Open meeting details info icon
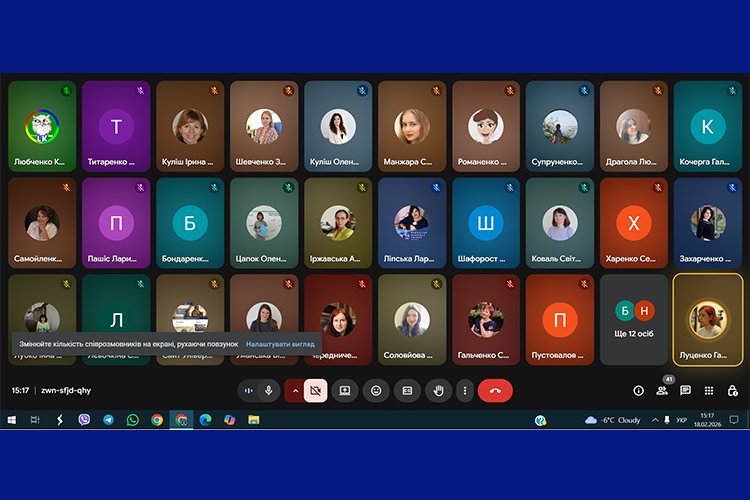 coord(639,390)
